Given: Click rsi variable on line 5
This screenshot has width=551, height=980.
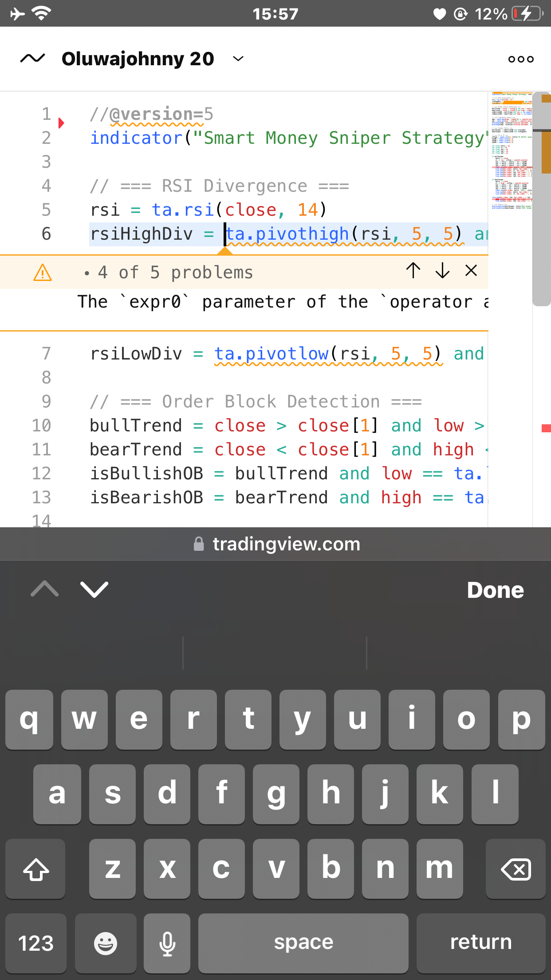Looking at the screenshot, I should [x=105, y=210].
